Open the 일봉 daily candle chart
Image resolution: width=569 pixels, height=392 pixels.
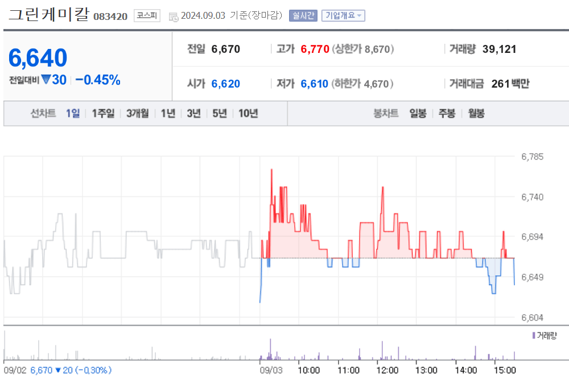click(418, 114)
